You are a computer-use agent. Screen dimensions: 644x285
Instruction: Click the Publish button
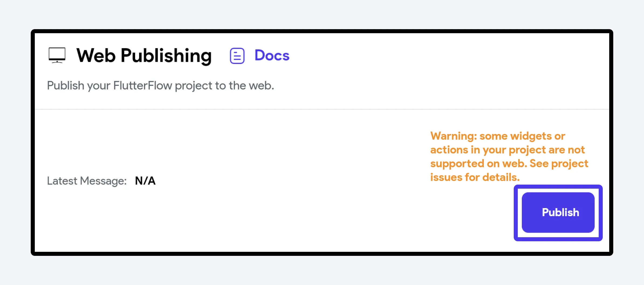pyautogui.click(x=558, y=212)
